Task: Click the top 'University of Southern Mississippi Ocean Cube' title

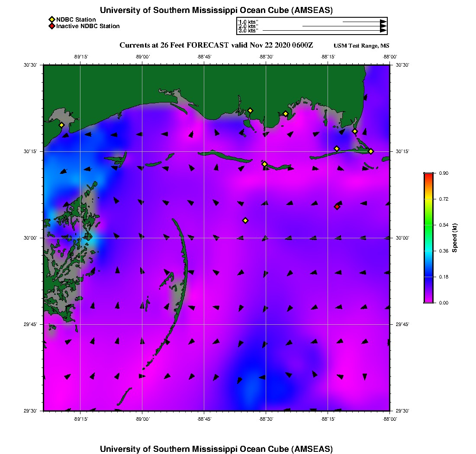Action: click(216, 10)
